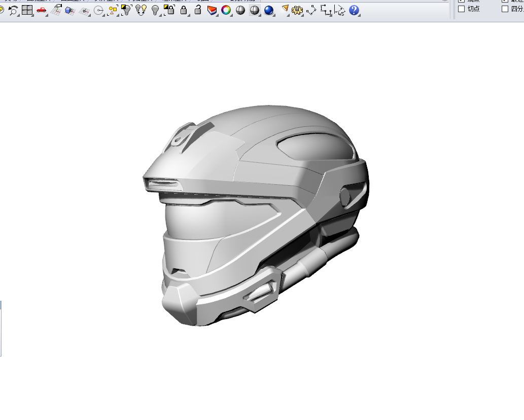Click the aligned dimension icon
The image size is (524, 420).
311,10
